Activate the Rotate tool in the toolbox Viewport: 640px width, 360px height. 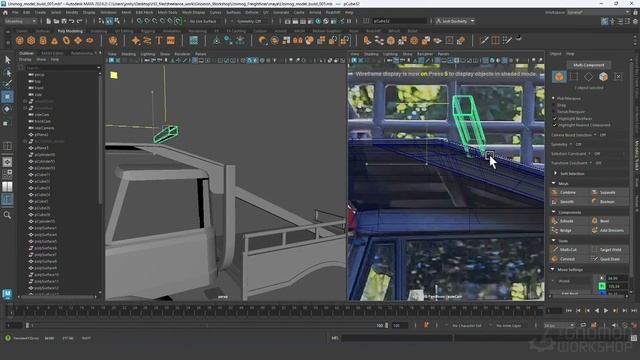click(x=7, y=109)
